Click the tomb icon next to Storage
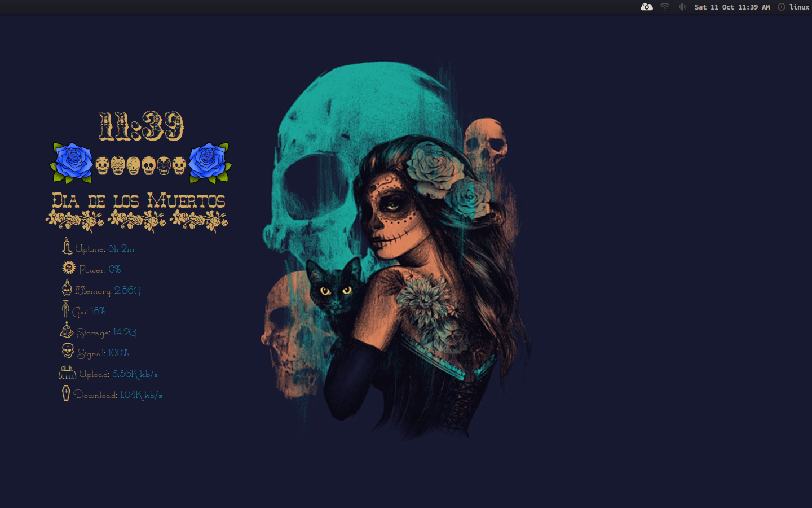This screenshot has height=508, width=812. (67, 330)
